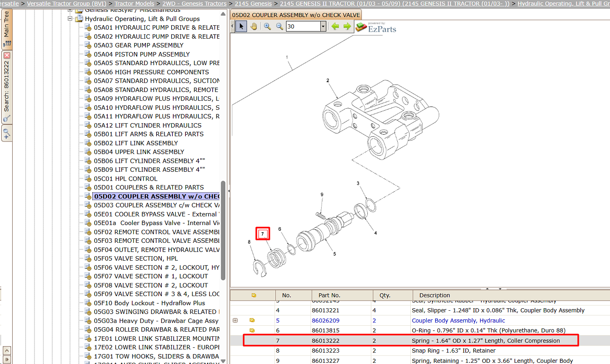This screenshot has height=364, width=610.
Task: Select 05D02 Coupler Assembly w/o Check Valve tab
Action: pos(296,15)
